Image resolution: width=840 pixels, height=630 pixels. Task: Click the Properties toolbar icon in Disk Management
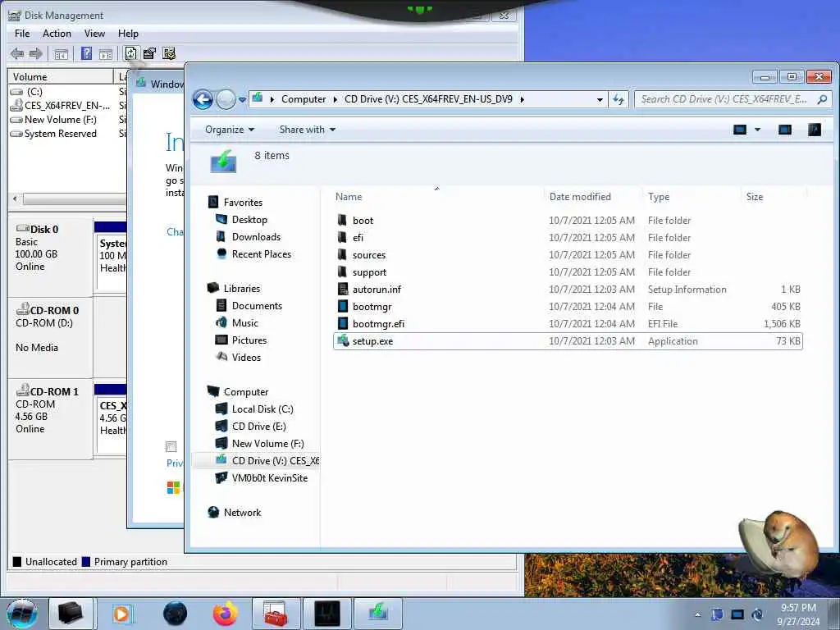(149, 53)
